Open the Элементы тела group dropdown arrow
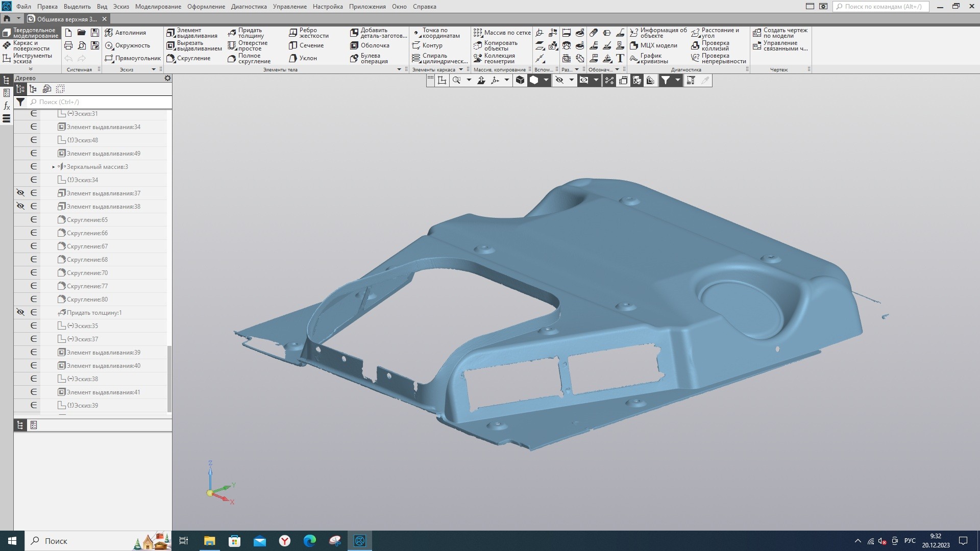 [399, 69]
